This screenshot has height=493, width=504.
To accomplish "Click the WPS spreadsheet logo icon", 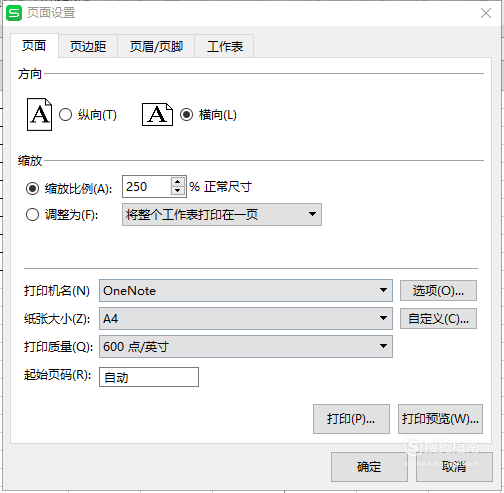I will (14, 13).
